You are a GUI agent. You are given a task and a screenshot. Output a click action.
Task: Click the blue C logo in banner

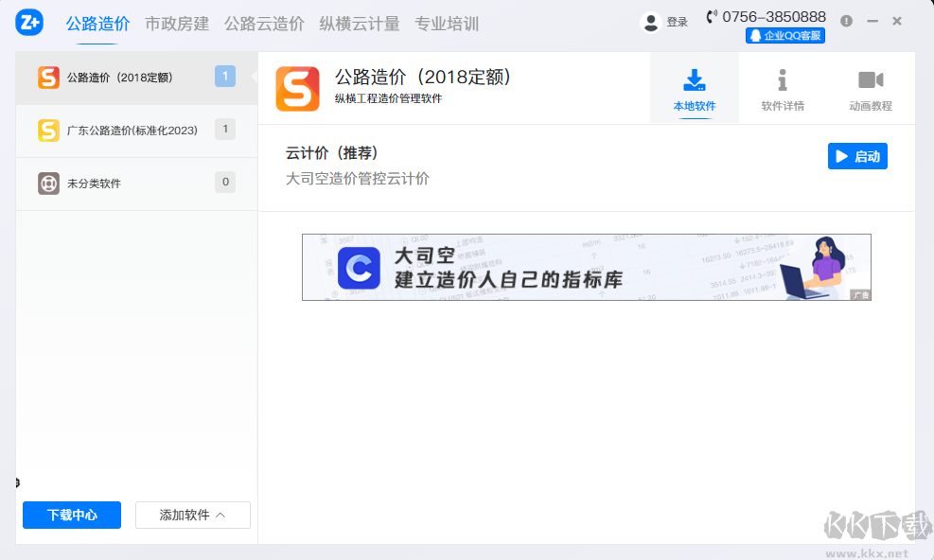click(359, 268)
